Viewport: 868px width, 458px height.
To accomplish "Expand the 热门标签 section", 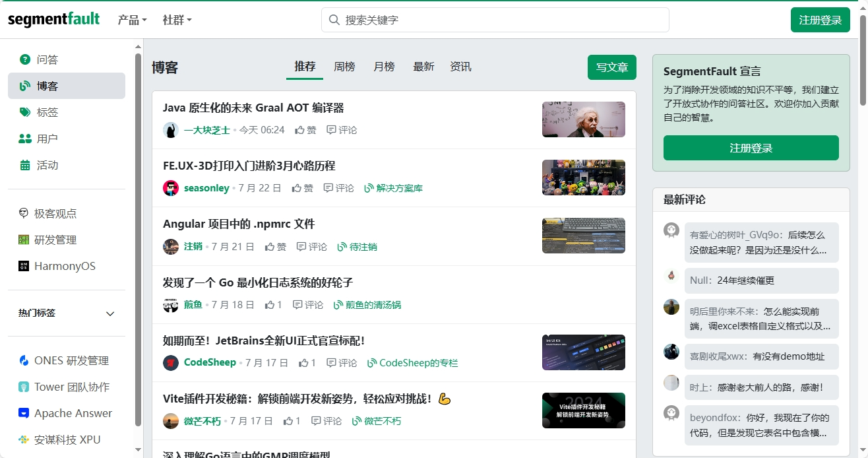I will [x=67, y=313].
